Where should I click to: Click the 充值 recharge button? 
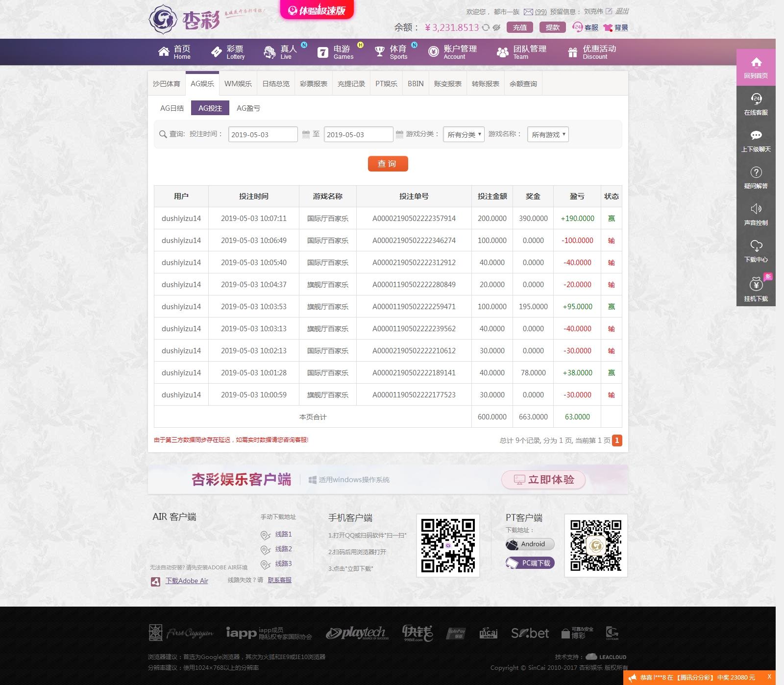(520, 27)
